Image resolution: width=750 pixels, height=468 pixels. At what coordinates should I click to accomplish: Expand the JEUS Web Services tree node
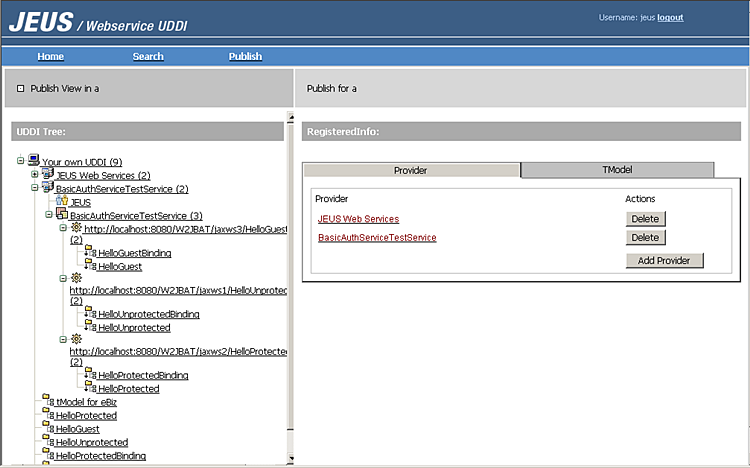tap(34, 174)
